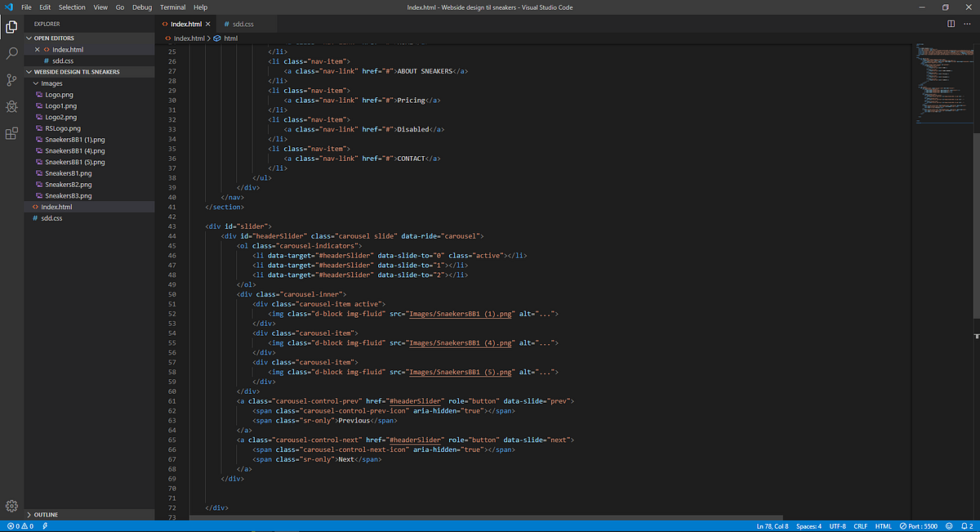Open the Extensions view
Viewport: 980px width, 532px height.
click(11, 133)
